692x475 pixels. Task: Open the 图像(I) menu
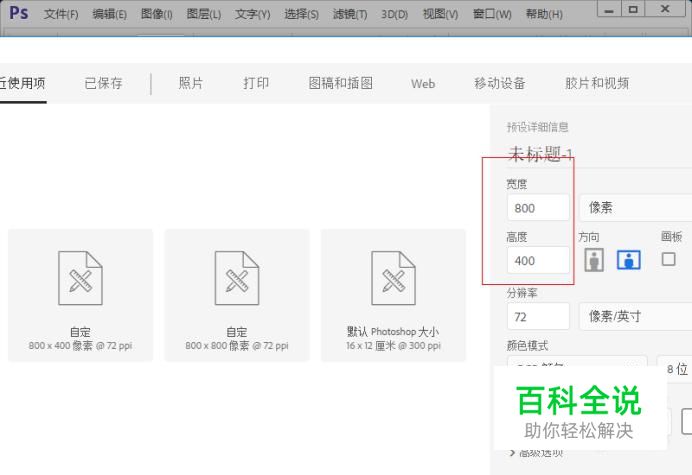pos(157,15)
